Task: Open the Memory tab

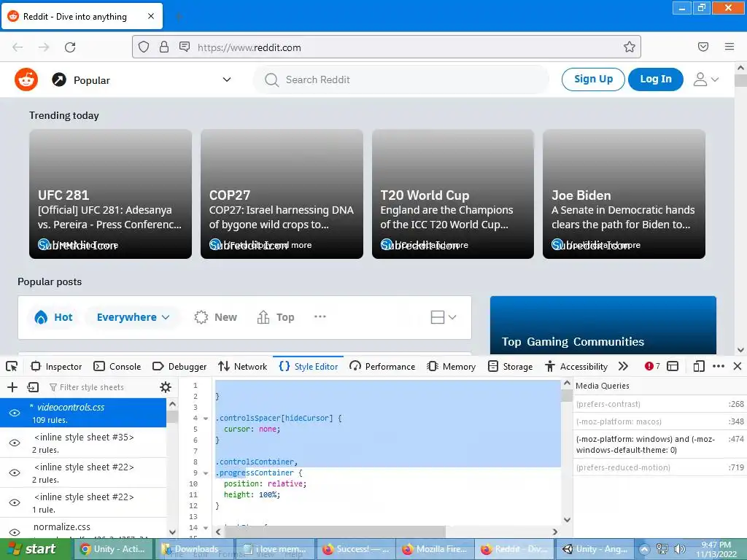Action: pos(452,366)
